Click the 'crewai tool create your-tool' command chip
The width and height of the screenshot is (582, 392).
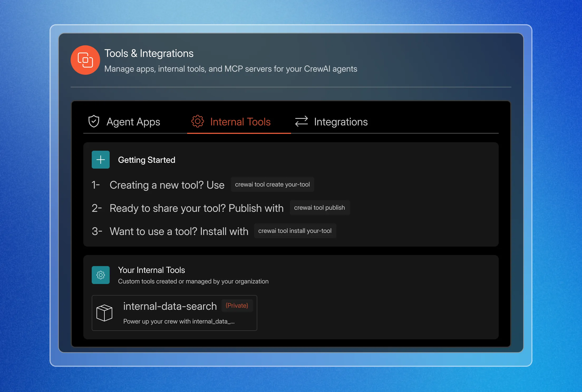tap(272, 184)
